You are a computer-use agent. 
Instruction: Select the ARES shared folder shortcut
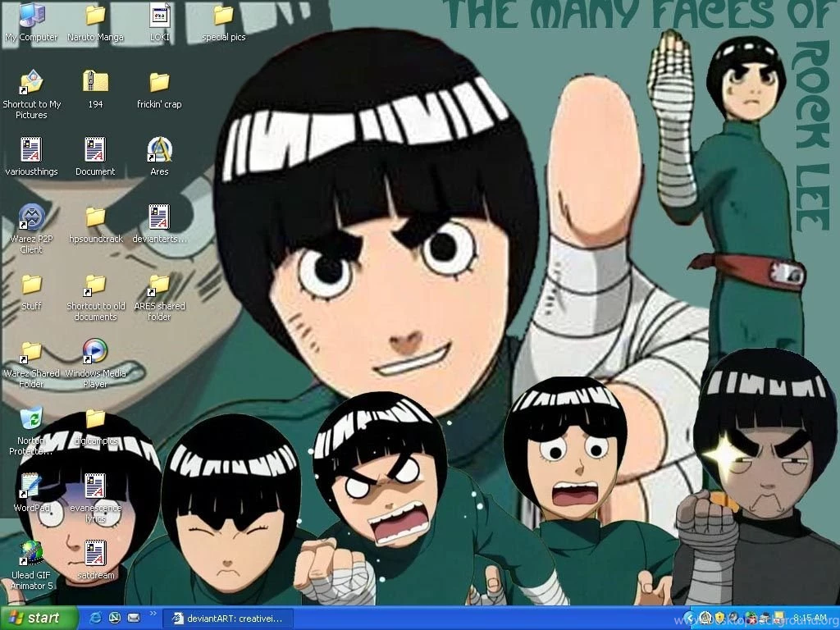click(x=159, y=297)
